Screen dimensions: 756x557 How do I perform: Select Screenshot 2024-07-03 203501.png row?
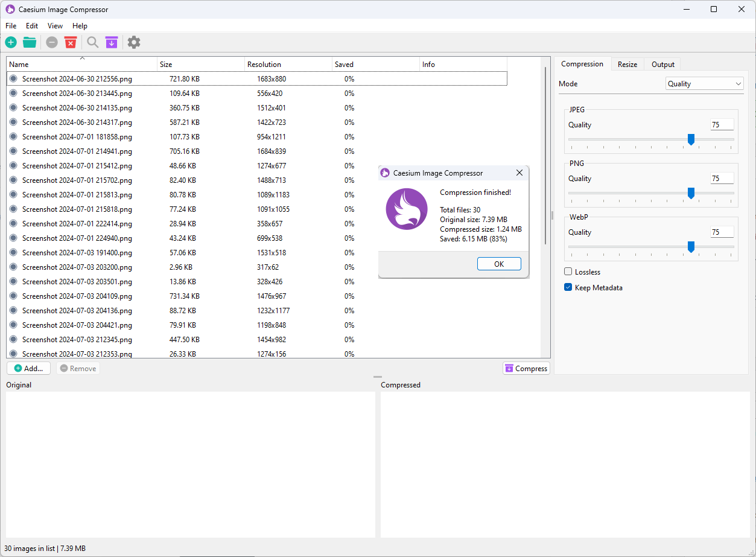coord(257,282)
